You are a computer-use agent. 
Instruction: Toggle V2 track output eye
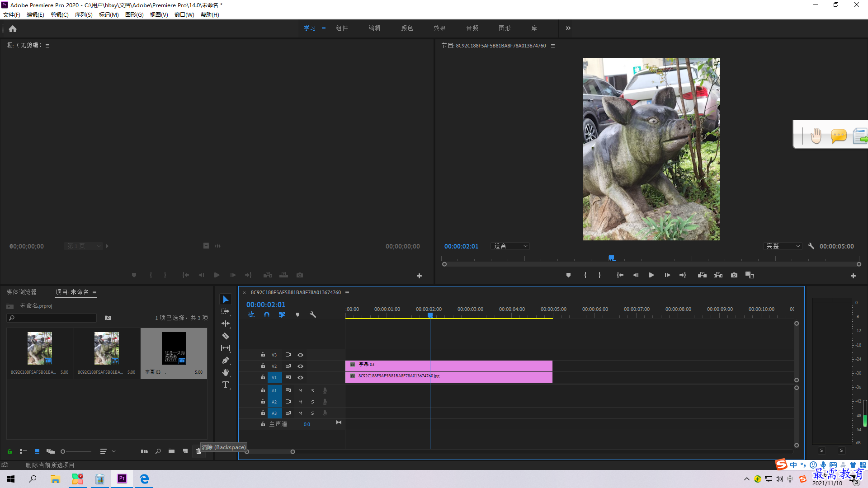[x=300, y=366]
